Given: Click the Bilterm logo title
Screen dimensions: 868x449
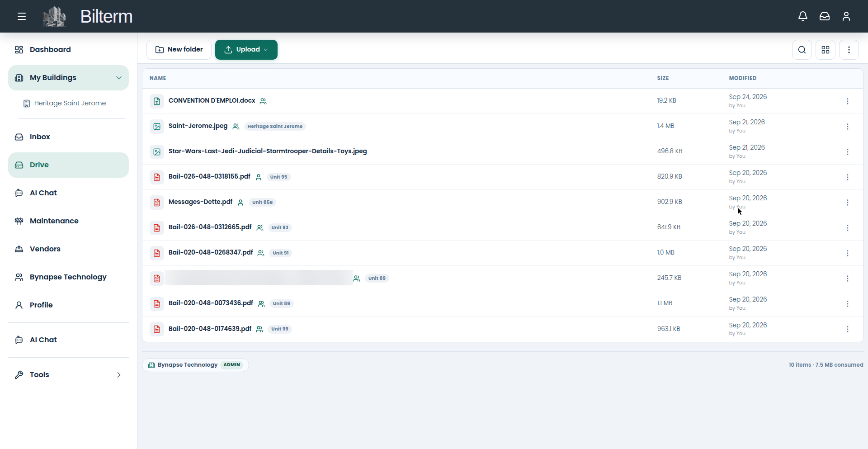Looking at the screenshot, I should [106, 17].
